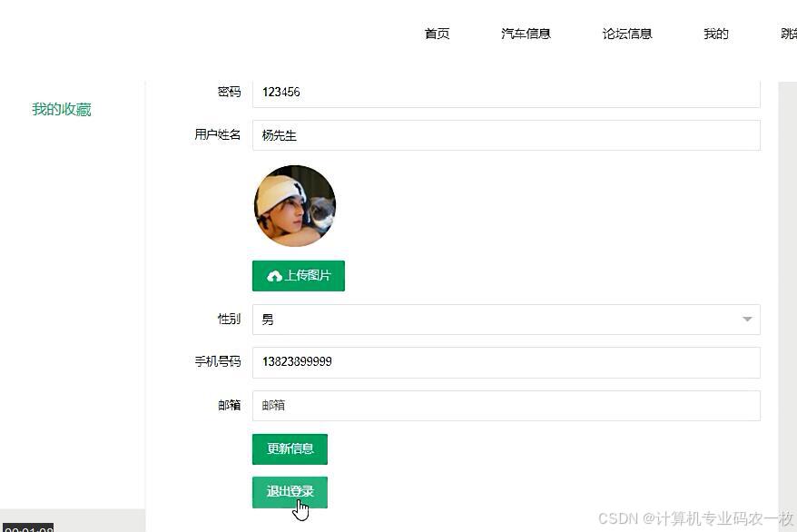This screenshot has width=797, height=532.
Task: Open the 性别 dropdown
Action: pyautogui.click(x=507, y=320)
